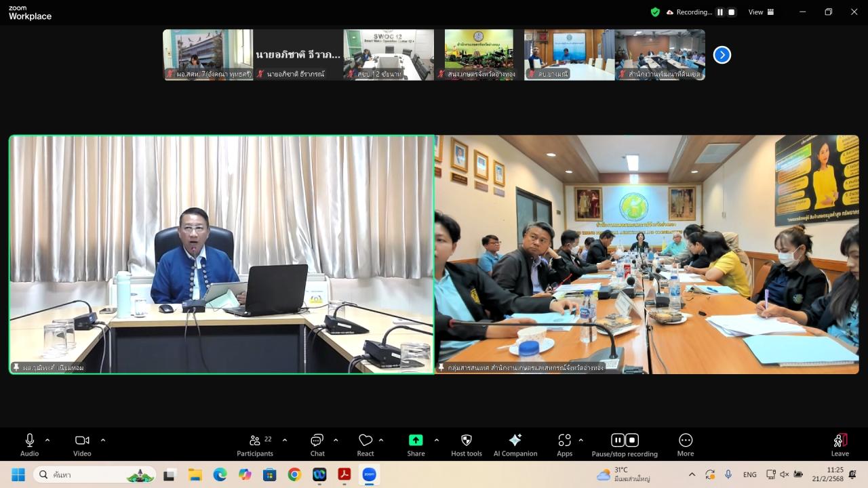
Task: Select the SWOC 12 participant thumbnail
Action: [x=389, y=55]
